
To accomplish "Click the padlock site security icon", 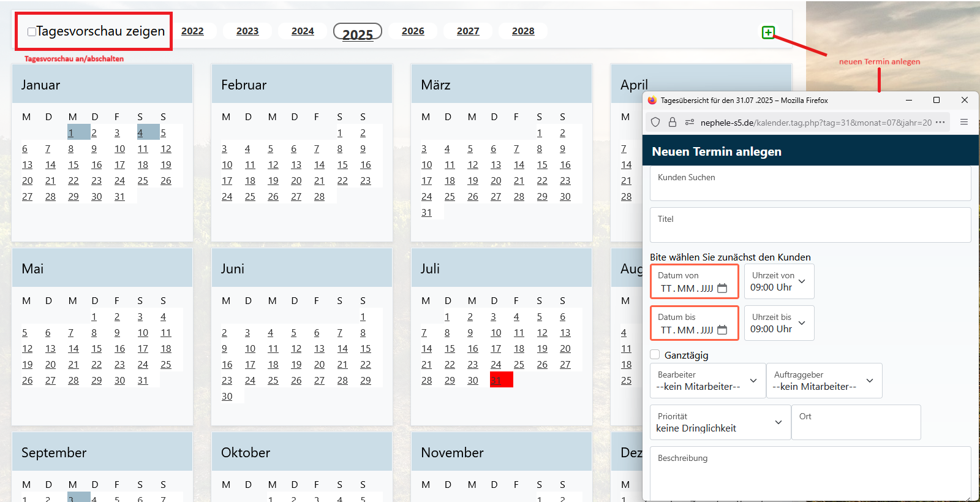I will click(673, 122).
